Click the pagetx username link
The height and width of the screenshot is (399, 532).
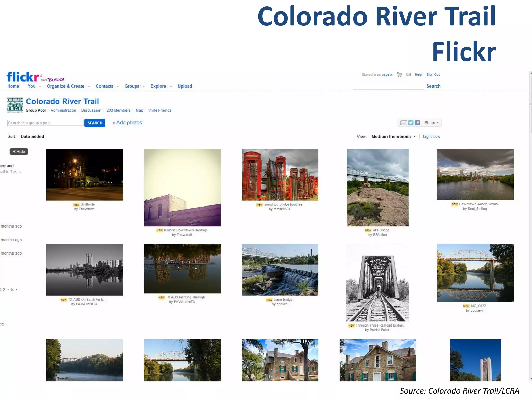387,75
